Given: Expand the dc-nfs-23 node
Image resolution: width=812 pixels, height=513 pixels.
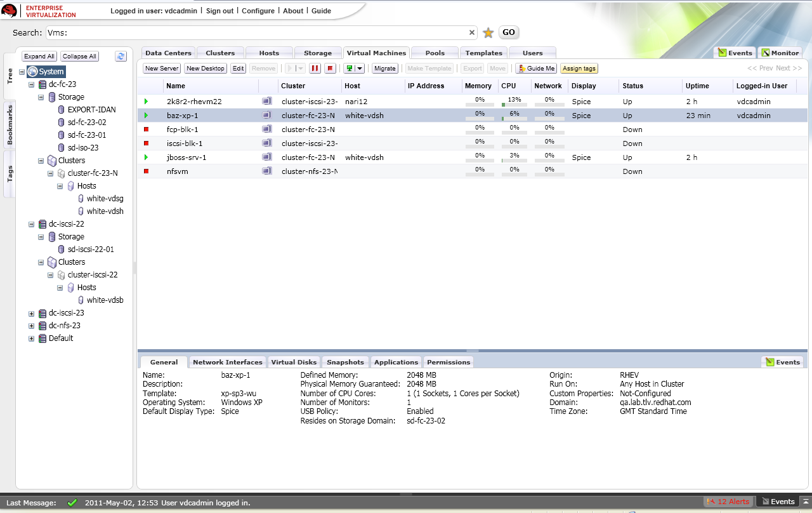Looking at the screenshot, I should tap(32, 326).
